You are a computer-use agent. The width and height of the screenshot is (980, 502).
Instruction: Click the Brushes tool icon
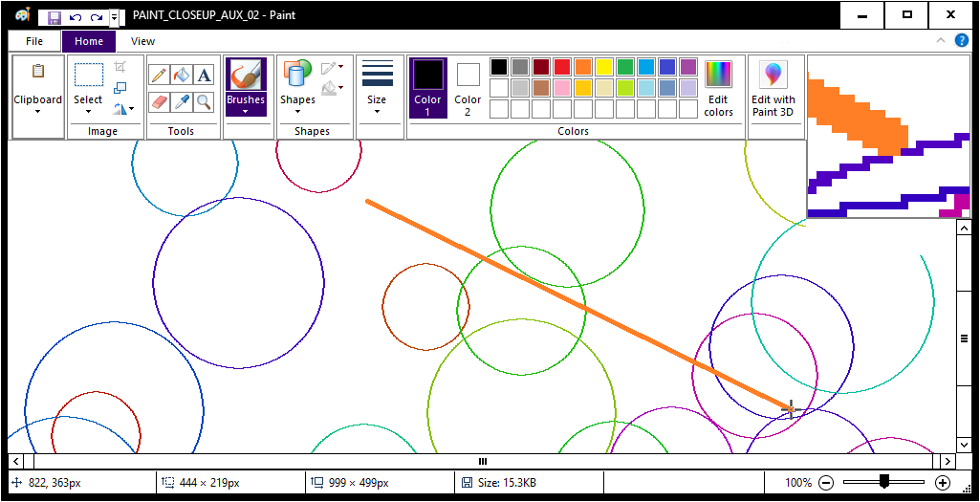coord(246,75)
